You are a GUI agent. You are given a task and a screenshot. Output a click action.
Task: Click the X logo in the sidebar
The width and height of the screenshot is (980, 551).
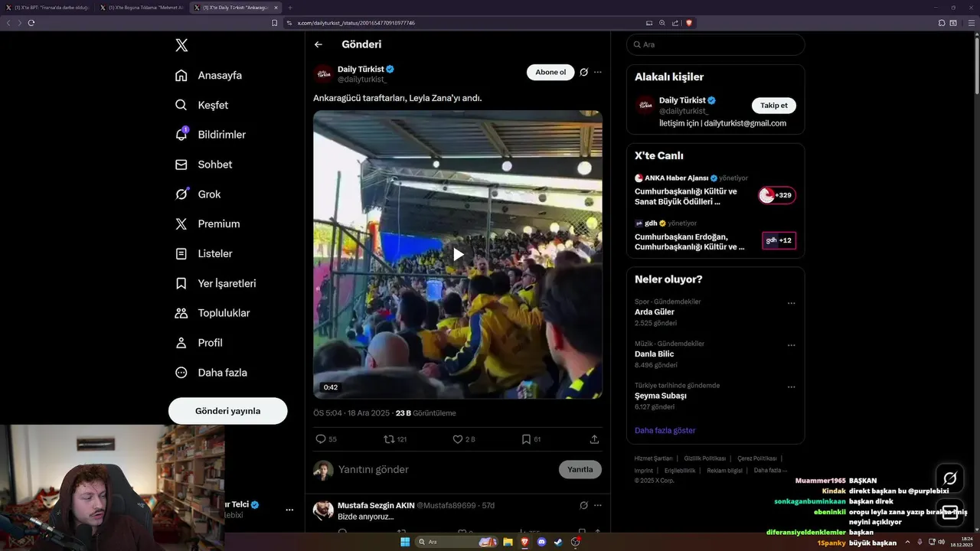pyautogui.click(x=181, y=45)
